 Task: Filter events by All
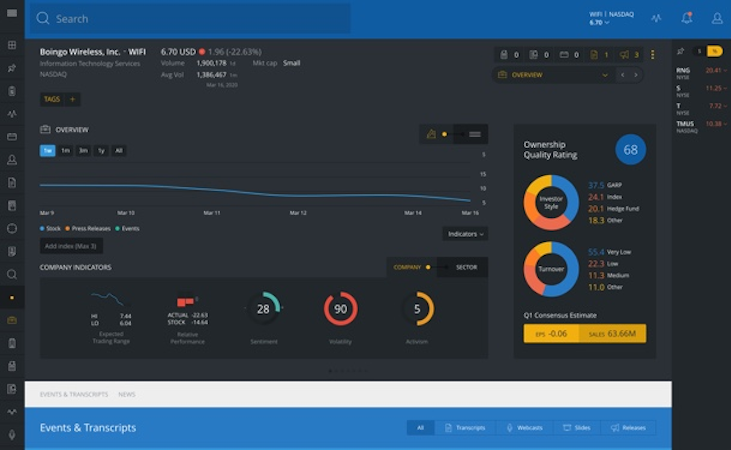click(421, 428)
